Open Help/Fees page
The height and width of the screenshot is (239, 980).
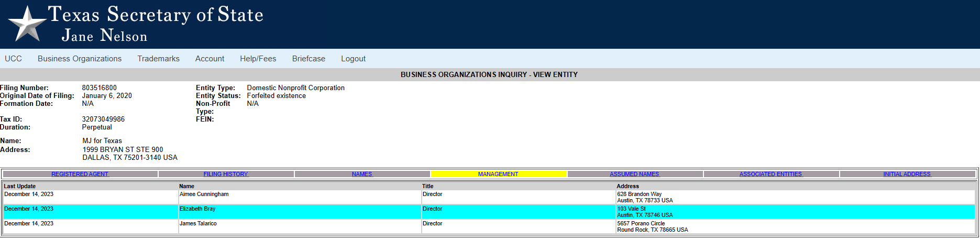tap(258, 59)
